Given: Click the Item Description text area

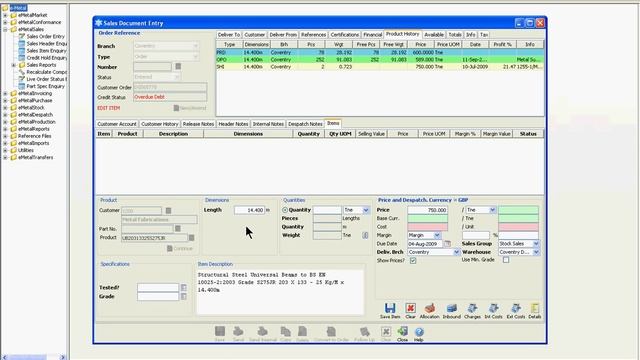Looking at the screenshot, I should (x=280, y=292).
